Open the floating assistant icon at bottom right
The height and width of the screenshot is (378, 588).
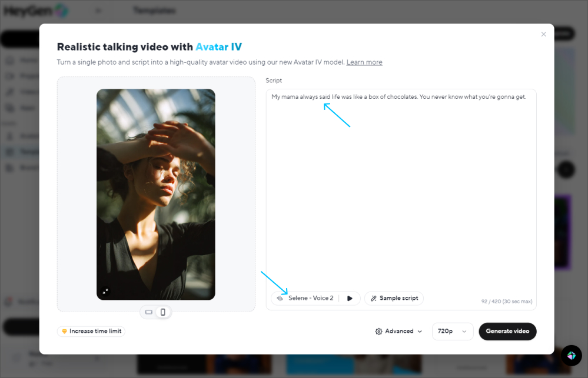click(570, 355)
